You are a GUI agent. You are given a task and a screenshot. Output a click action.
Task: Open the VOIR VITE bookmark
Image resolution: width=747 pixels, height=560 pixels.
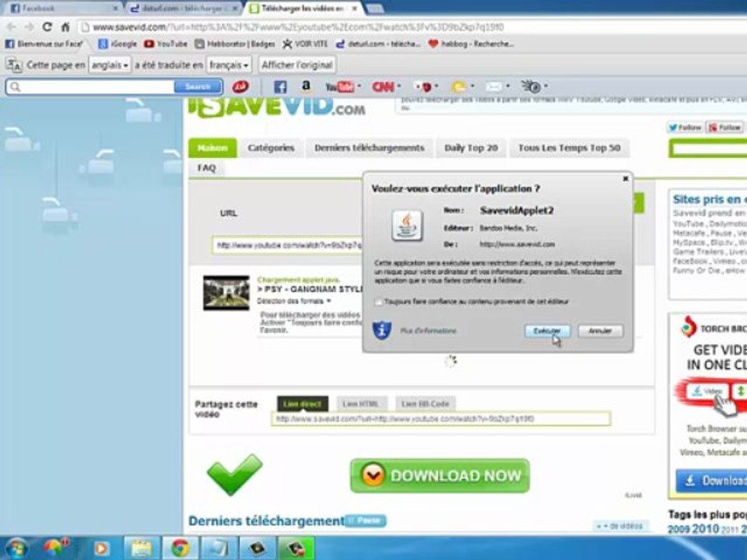(x=305, y=44)
